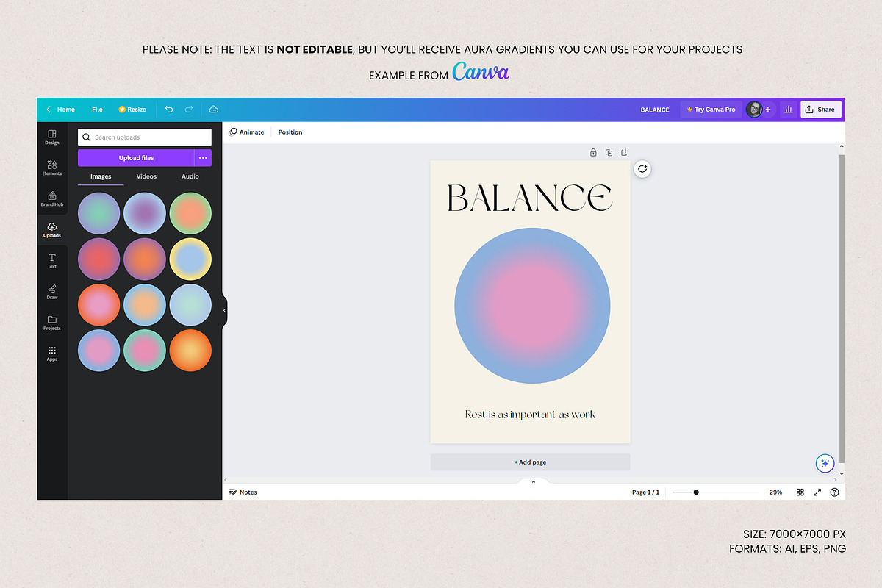Select the blue-pink gradient circle on canvas
Viewport: 882px width, 588px height.
click(x=532, y=306)
